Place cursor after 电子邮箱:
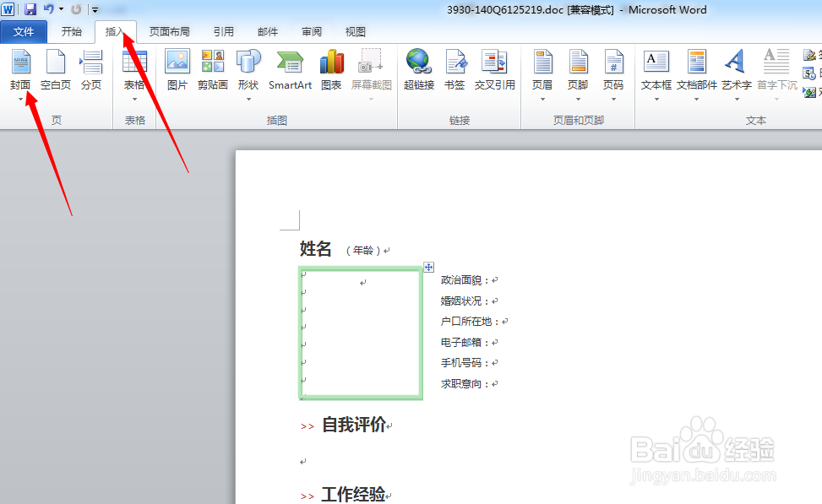This screenshot has width=822, height=504. click(494, 343)
